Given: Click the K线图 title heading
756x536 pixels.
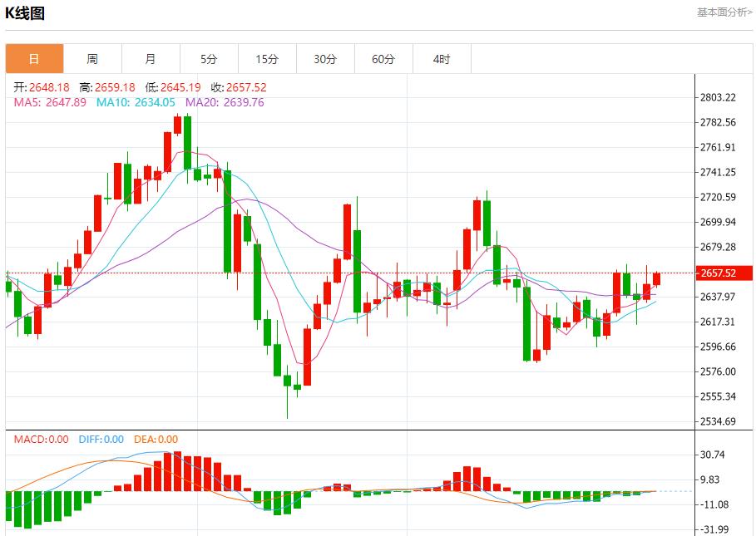Looking at the screenshot, I should (x=26, y=13).
